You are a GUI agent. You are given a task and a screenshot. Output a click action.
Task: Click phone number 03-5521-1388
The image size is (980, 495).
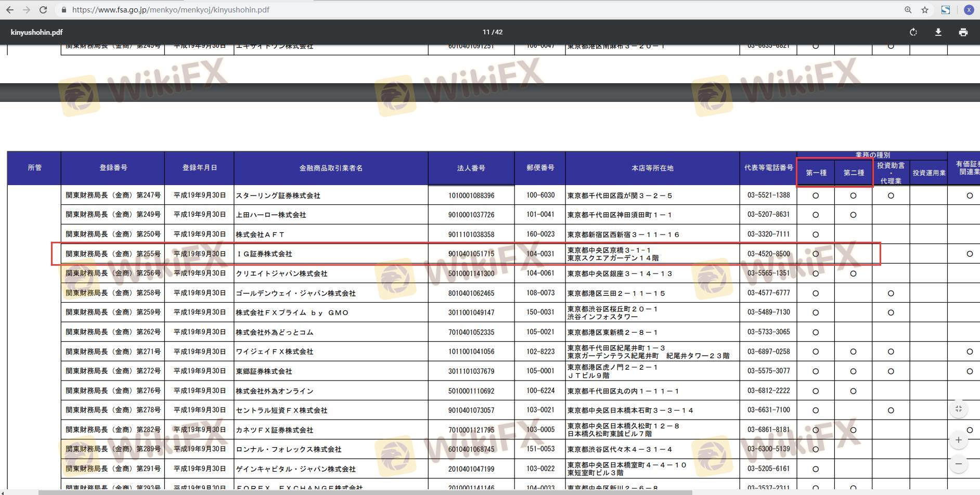click(769, 196)
